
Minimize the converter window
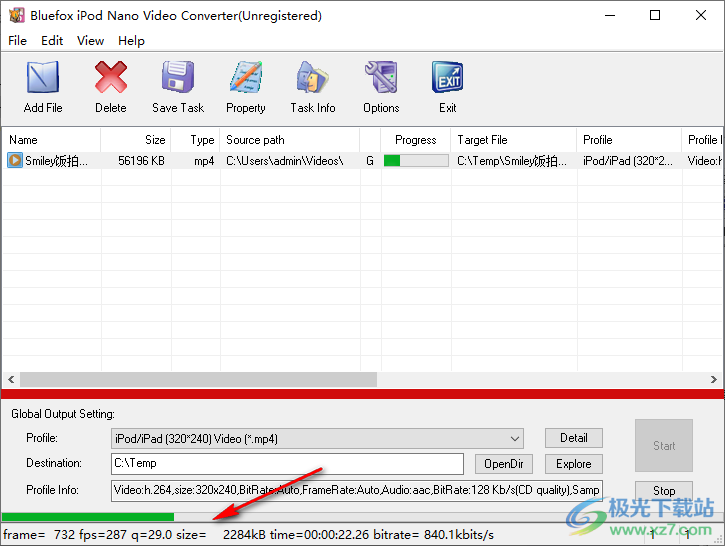click(610, 15)
